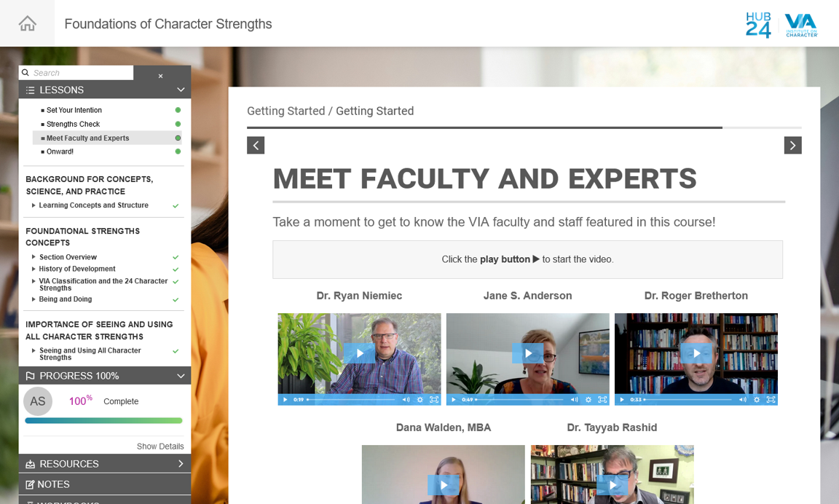The width and height of the screenshot is (839, 504).
Task: Go to the previous page arrow
Action: coord(256,145)
